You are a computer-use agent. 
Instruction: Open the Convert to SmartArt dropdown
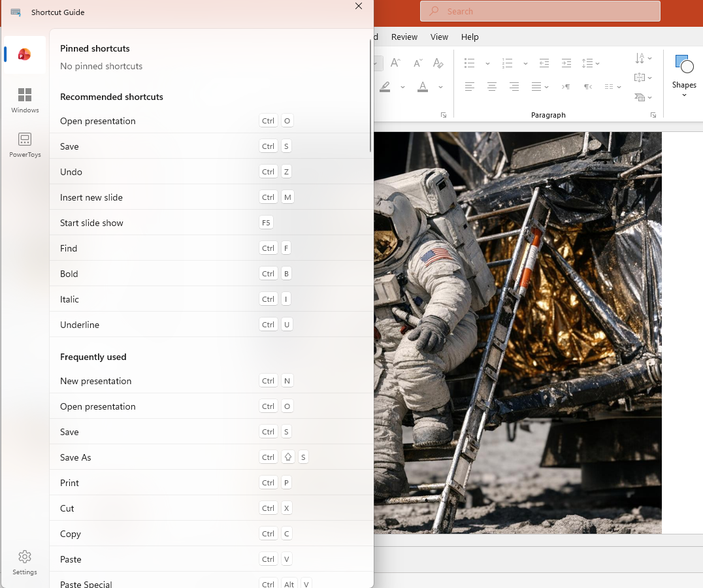(x=644, y=97)
